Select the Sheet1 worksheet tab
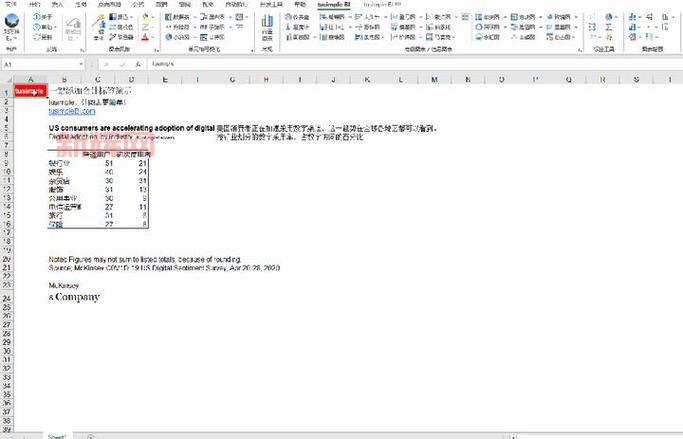This screenshot has height=439, width=683. tap(58, 435)
